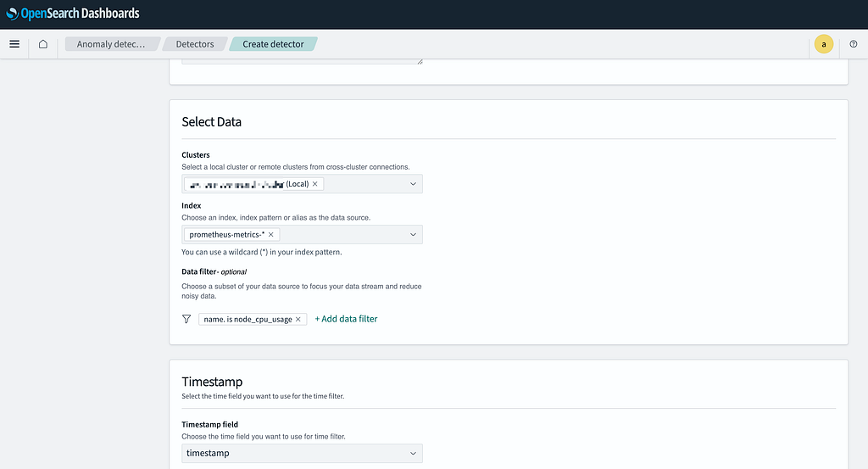Click the description textarea resize handle
868x469 pixels.
point(420,61)
